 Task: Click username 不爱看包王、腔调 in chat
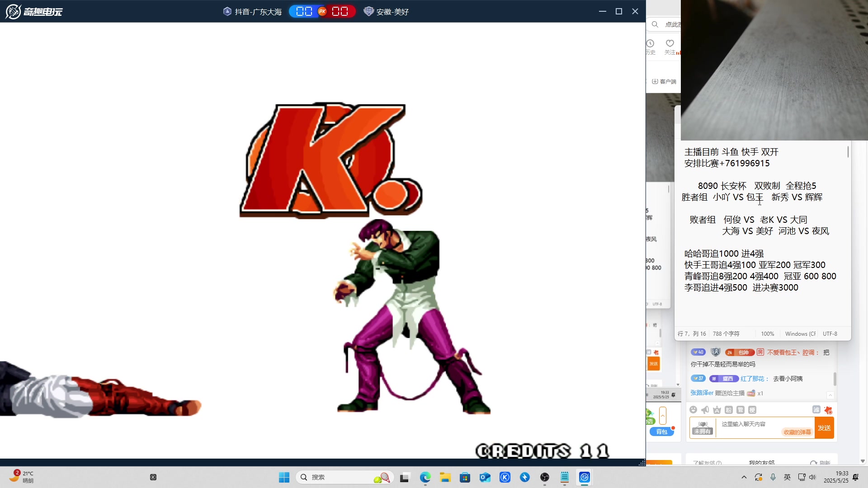[x=791, y=352]
